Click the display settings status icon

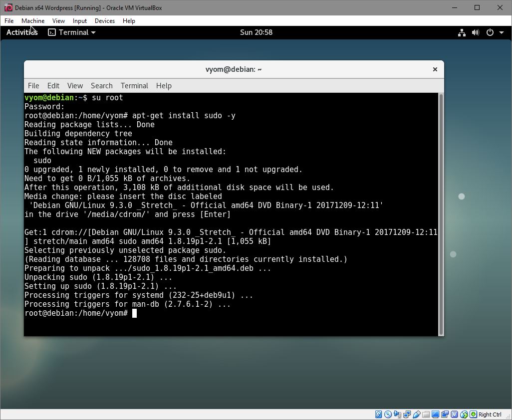coord(435,415)
